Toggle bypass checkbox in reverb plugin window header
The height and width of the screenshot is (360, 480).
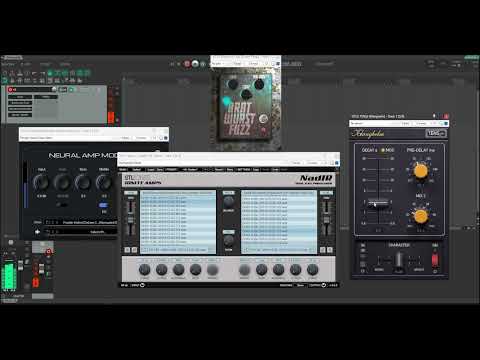tap(446, 123)
